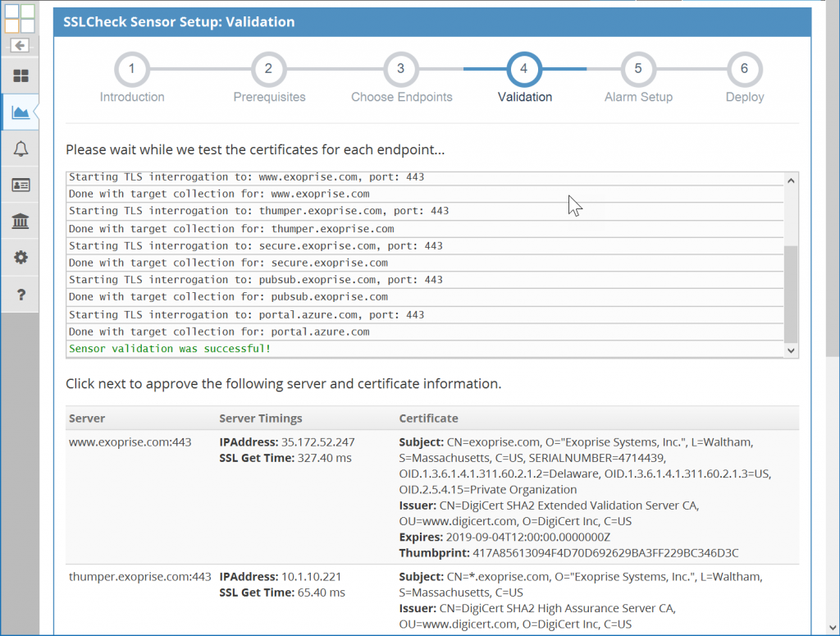Open the dashboard grid icon
Screen dimensions: 840x636
[x=20, y=75]
